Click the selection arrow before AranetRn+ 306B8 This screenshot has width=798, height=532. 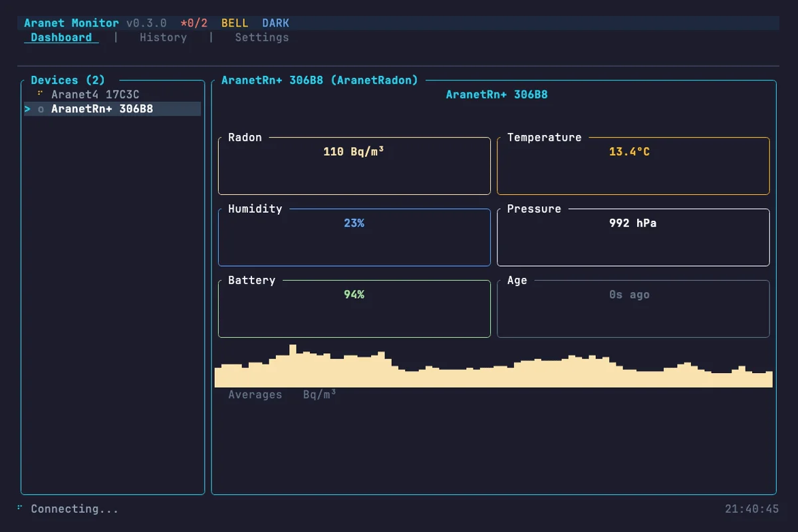pyautogui.click(x=28, y=108)
